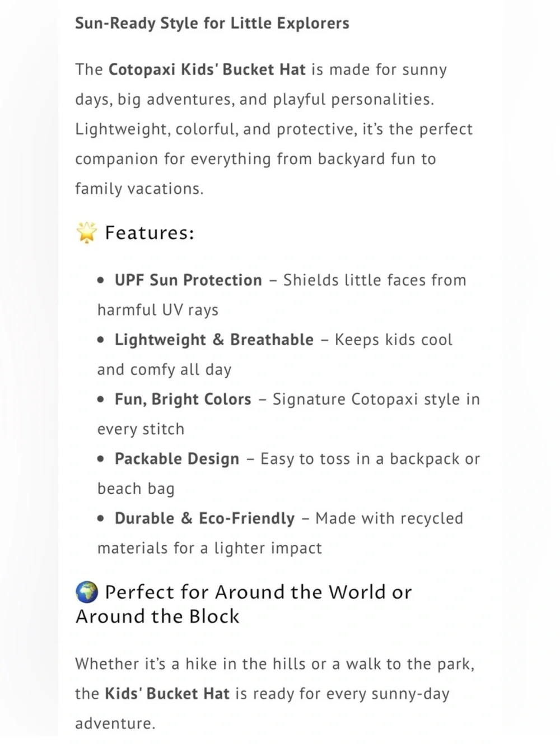Click the globe emoji icon
This screenshot has height=747, width=560.
coord(87,592)
